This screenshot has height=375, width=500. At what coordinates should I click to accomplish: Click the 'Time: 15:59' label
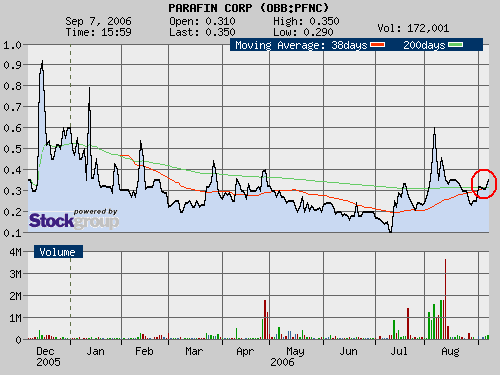tap(98, 32)
